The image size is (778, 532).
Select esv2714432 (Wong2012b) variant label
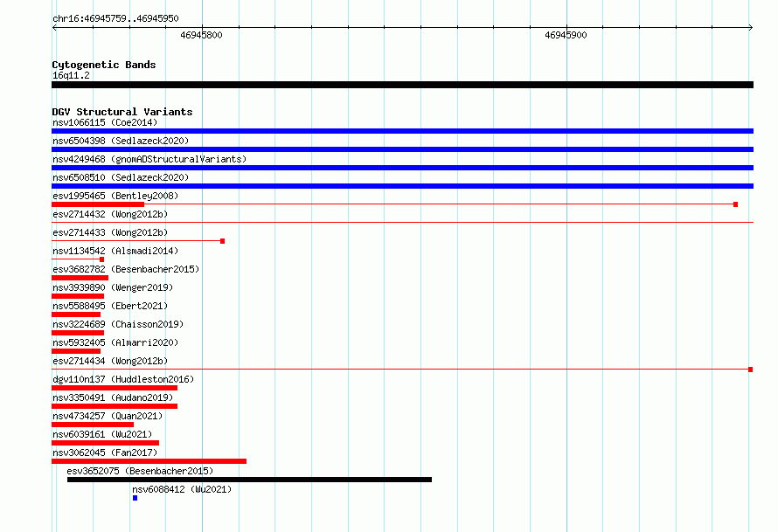coord(110,214)
